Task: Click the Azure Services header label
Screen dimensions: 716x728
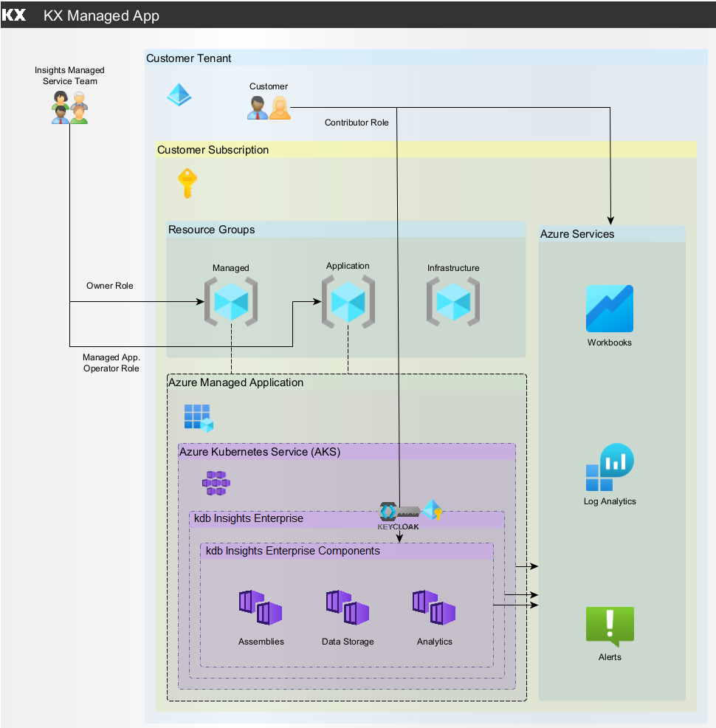Action: click(577, 234)
